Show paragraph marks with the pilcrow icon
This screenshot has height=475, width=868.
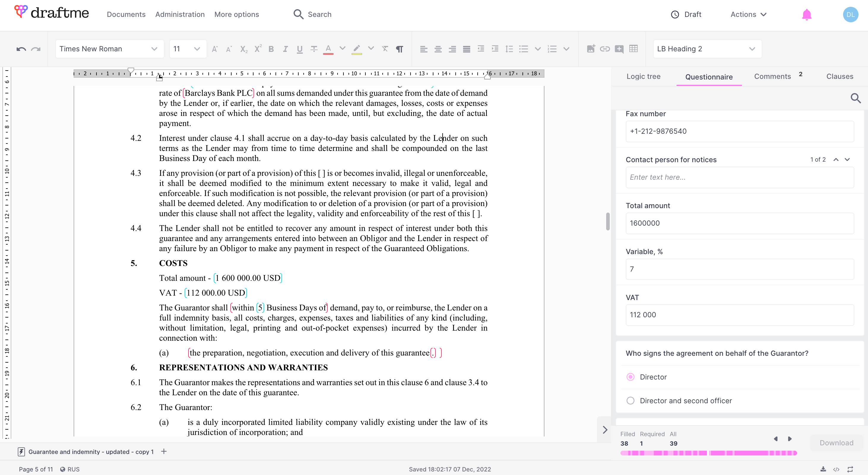pyautogui.click(x=399, y=49)
